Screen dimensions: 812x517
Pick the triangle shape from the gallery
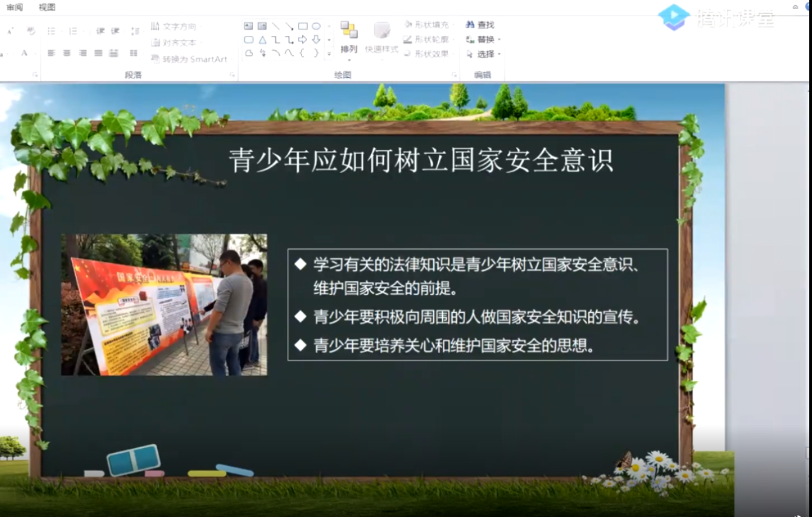(x=262, y=40)
